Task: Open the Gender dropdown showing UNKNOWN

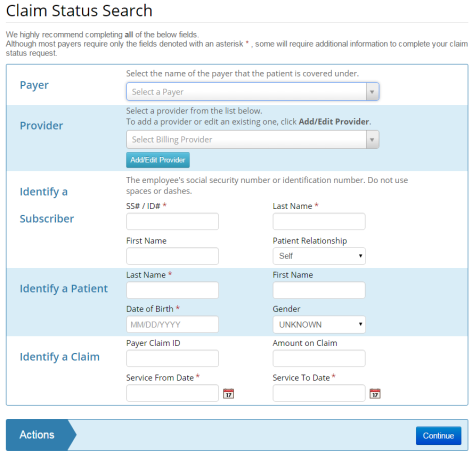Action: pyautogui.click(x=319, y=324)
